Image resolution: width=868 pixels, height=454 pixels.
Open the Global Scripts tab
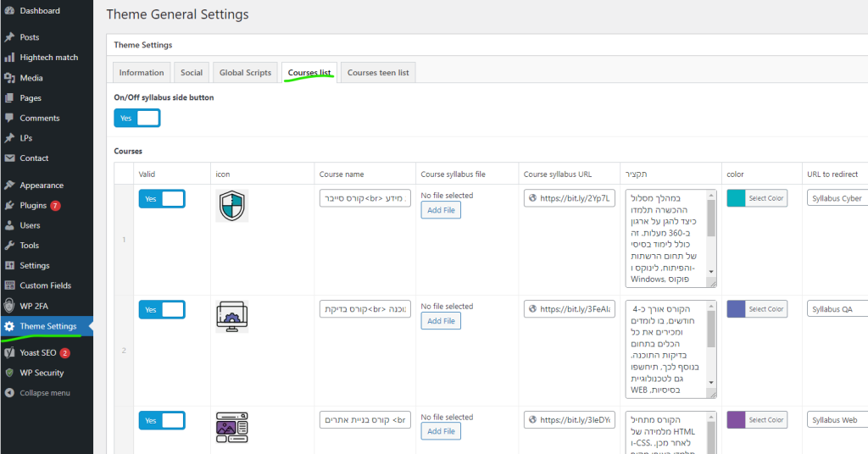245,73
